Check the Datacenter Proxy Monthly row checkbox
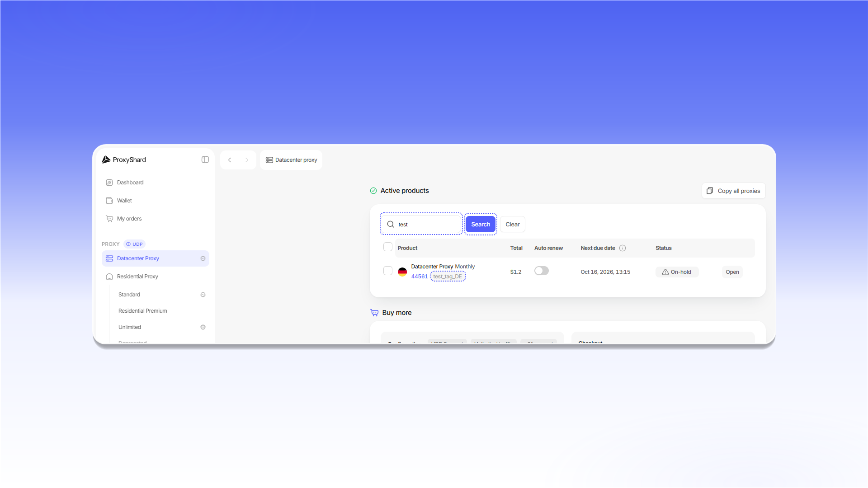868x488 pixels. tap(388, 271)
